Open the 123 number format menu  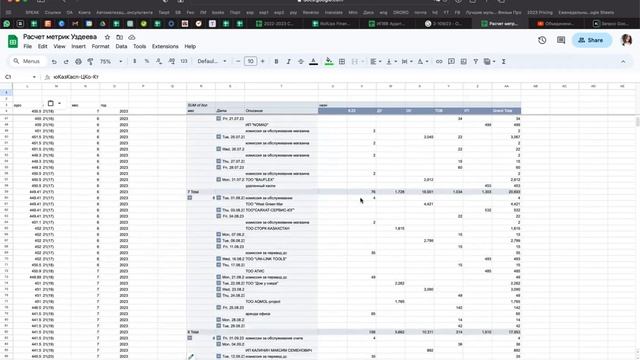tap(184, 61)
